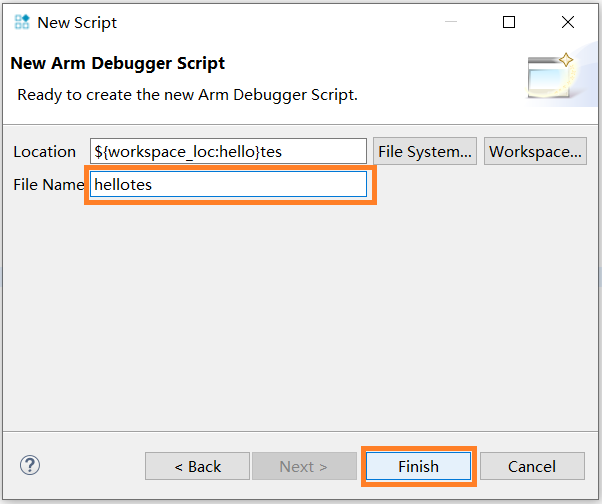The image size is (602, 504).
Task: Go to previous page with Back button
Action: pyautogui.click(x=197, y=466)
